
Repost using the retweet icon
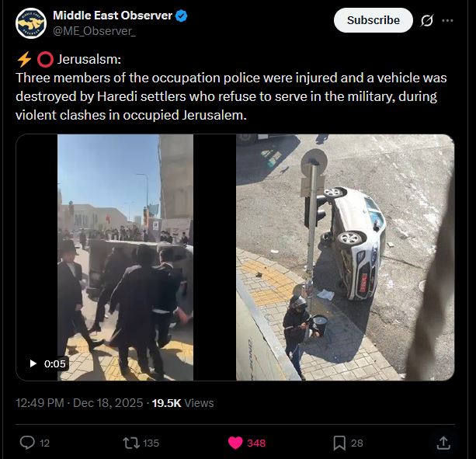(130, 443)
